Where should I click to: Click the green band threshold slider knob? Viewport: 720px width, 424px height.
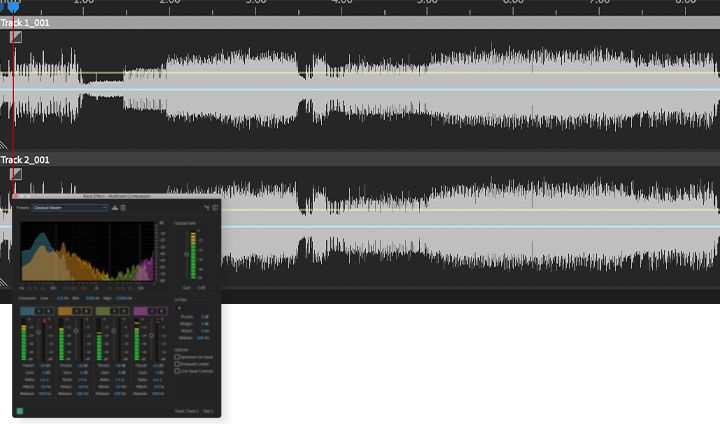(115, 332)
